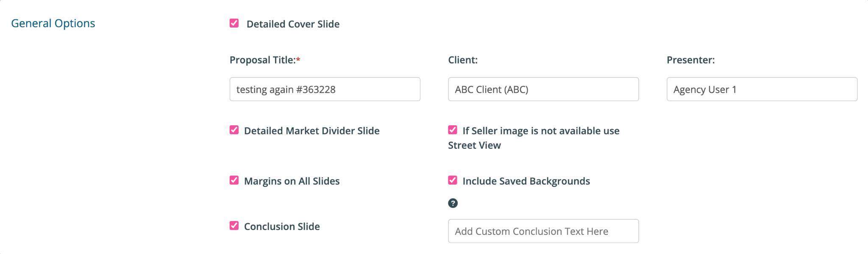Click the General Options section heading
The width and height of the screenshot is (868, 254).
[53, 23]
